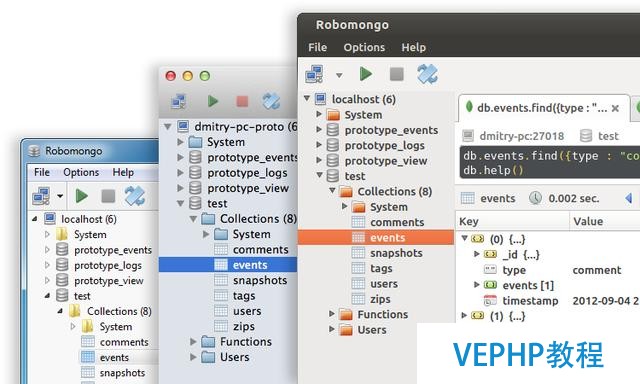This screenshot has height=384, width=640.
Task: Click into the db.events.find query editor
Action: tap(550, 162)
